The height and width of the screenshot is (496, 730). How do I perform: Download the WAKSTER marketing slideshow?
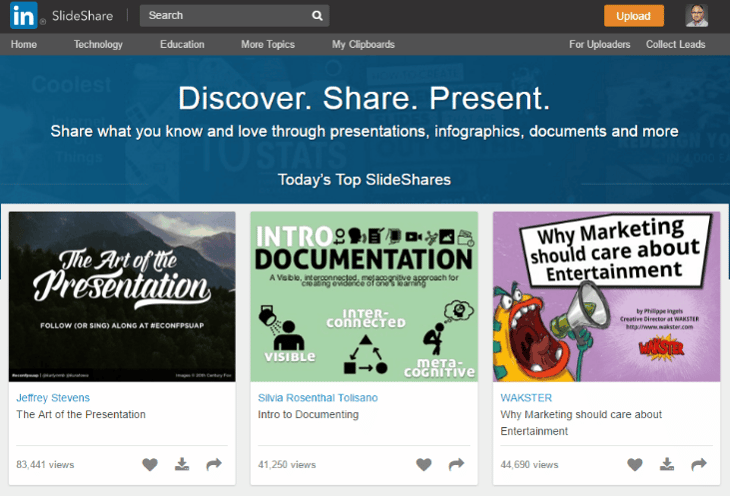(x=667, y=464)
